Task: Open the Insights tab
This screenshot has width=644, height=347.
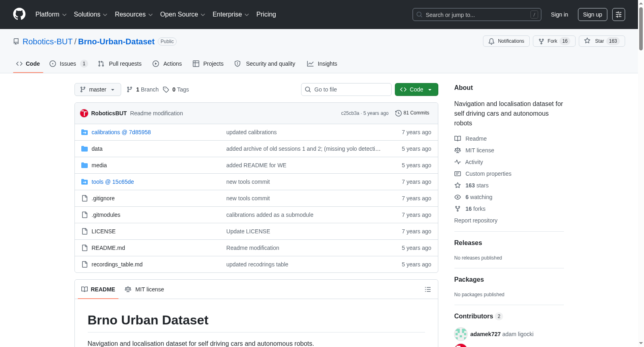Action: tap(322, 64)
